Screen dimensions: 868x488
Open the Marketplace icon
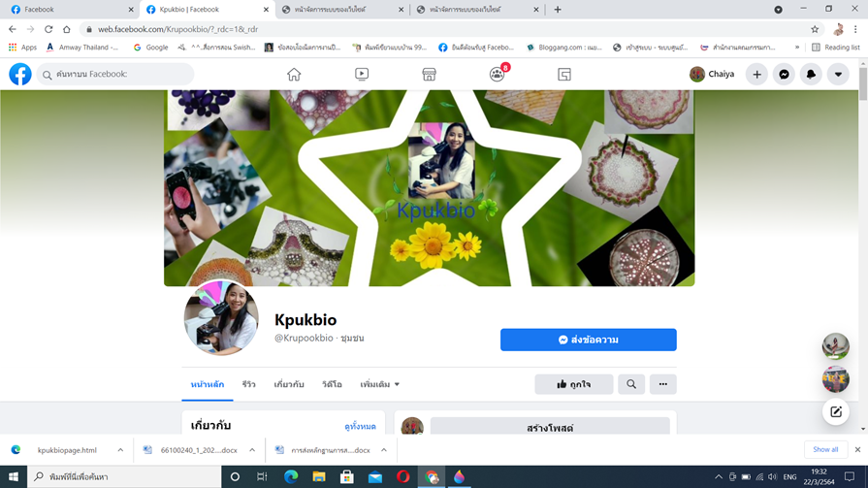click(x=429, y=75)
